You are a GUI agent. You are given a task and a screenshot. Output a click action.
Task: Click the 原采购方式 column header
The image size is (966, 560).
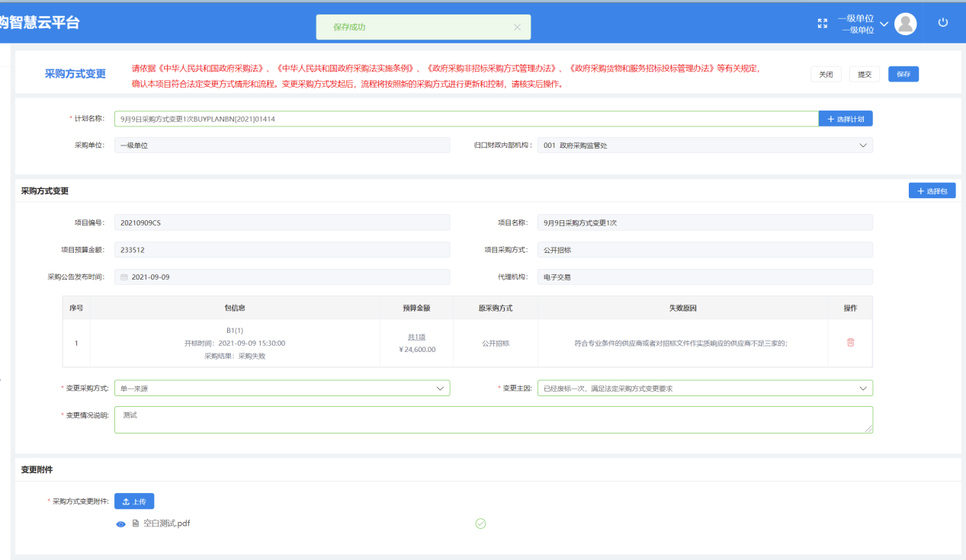point(496,308)
